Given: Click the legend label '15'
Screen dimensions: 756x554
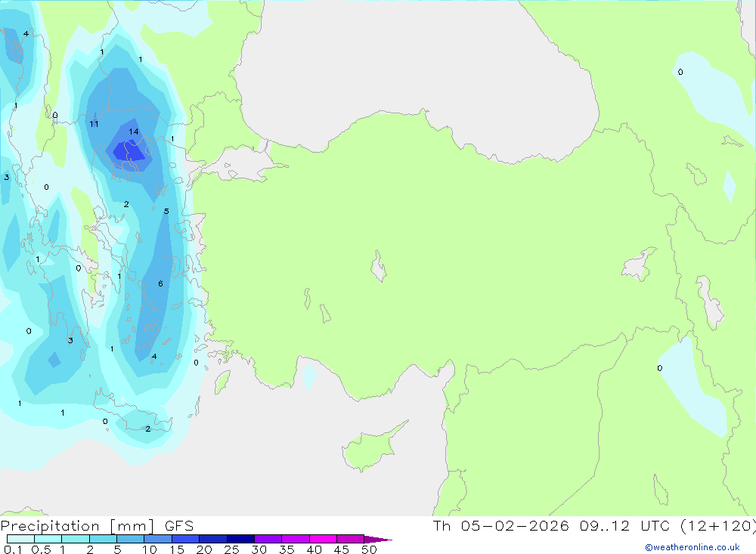Looking at the screenshot, I should click(x=177, y=549).
